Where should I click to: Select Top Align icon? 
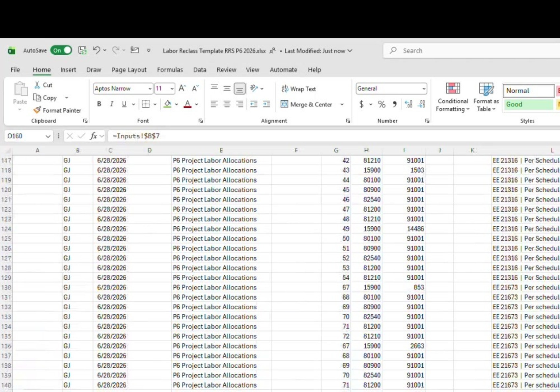pyautogui.click(x=214, y=88)
